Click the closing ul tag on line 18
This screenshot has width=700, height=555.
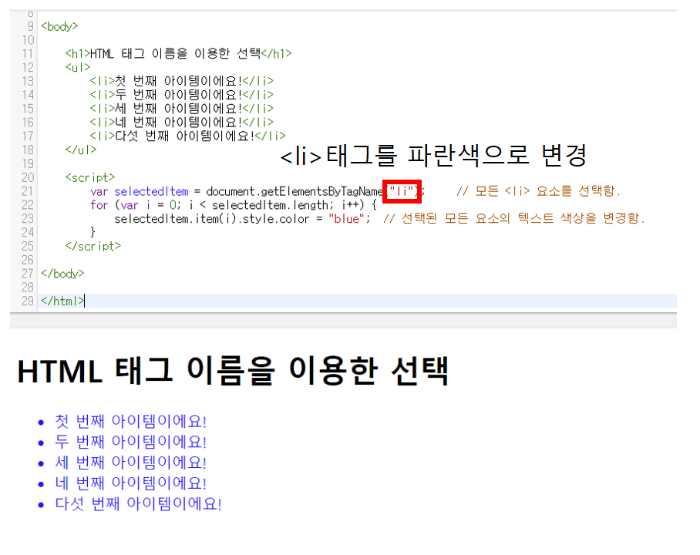click(x=81, y=150)
